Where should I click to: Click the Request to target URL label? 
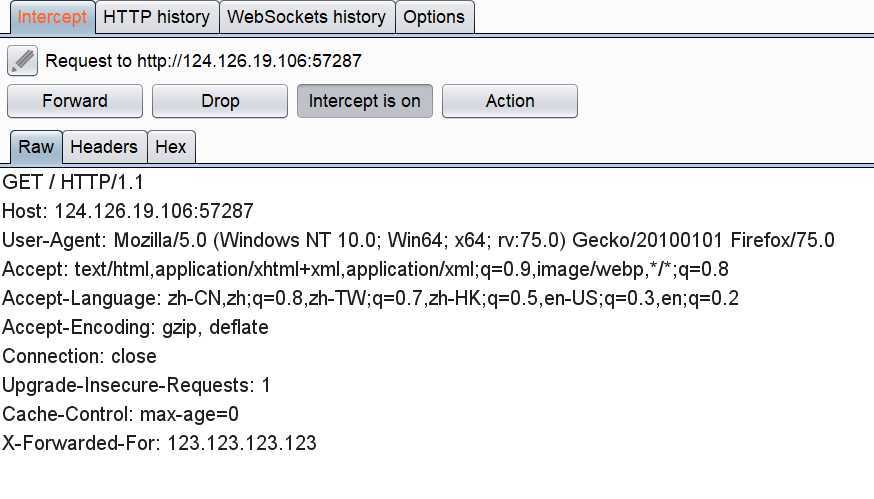[x=203, y=61]
